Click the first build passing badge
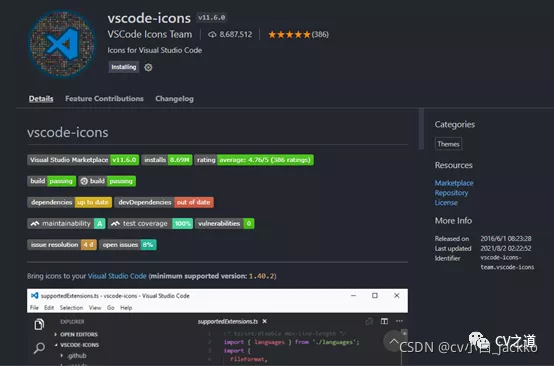Screen dimensions: 554x366 click(x=52, y=181)
